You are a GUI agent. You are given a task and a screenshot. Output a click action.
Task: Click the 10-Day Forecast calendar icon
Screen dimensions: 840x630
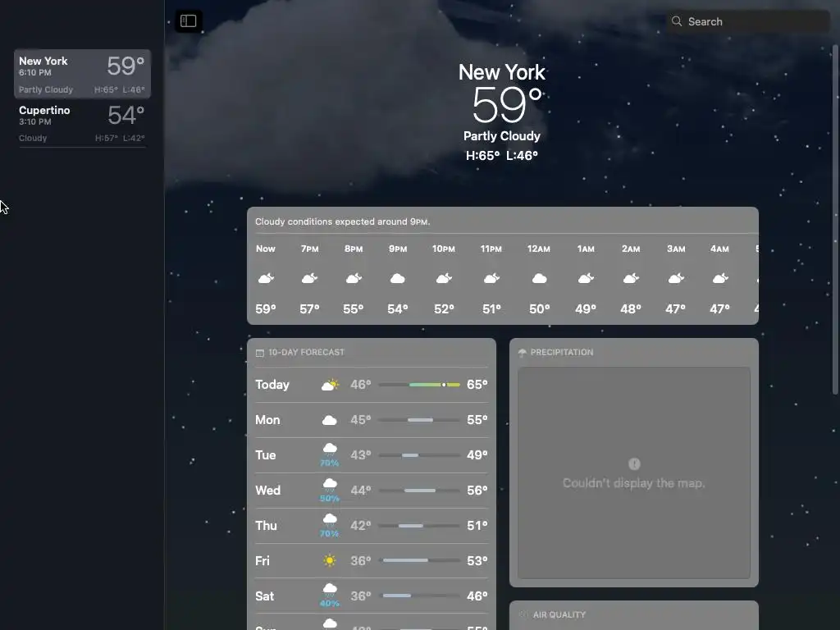tap(260, 353)
